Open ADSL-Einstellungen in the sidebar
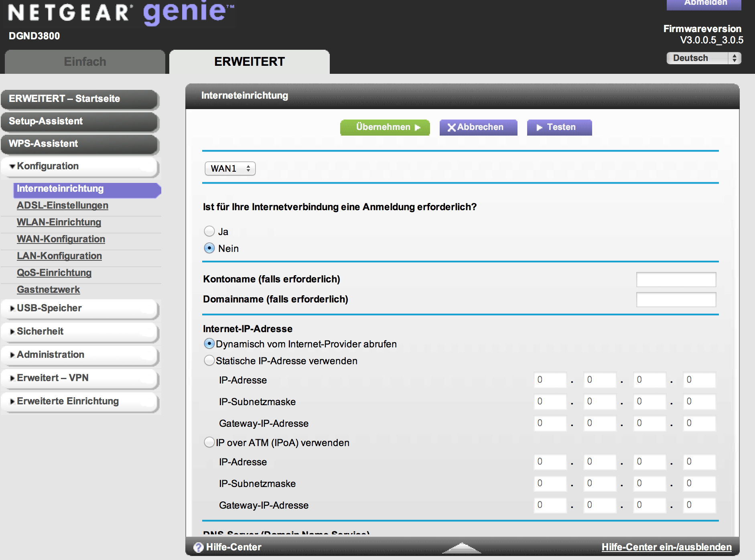 [63, 205]
